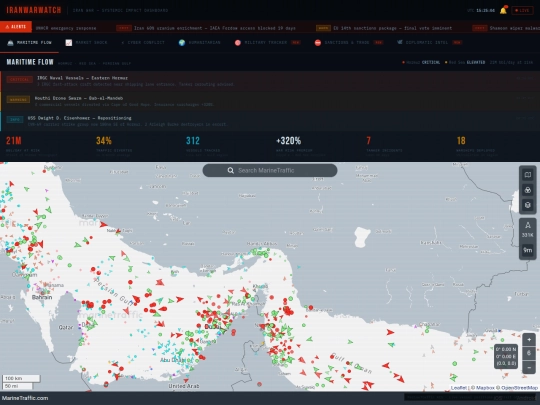Open the notifications bell icon
This screenshot has width=540, height=405.
[503, 10]
